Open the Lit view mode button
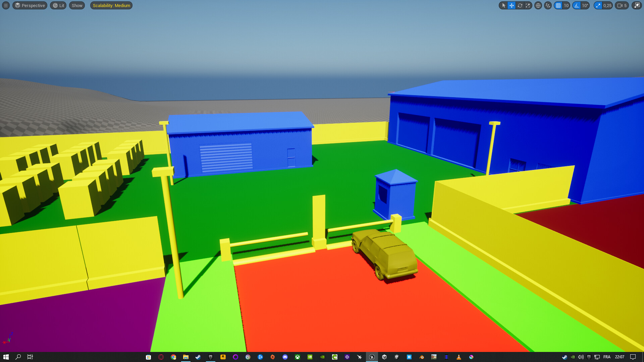644x362 pixels. pos(58,5)
